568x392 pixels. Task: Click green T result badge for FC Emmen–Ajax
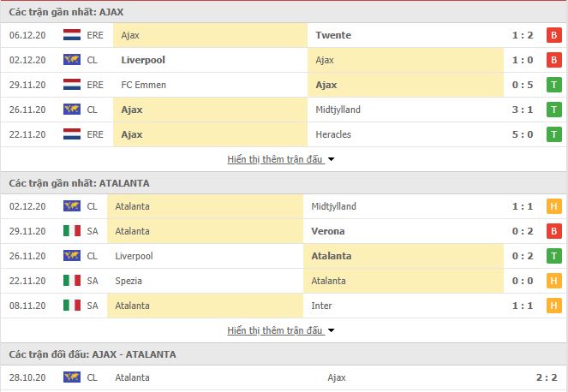coord(553,85)
